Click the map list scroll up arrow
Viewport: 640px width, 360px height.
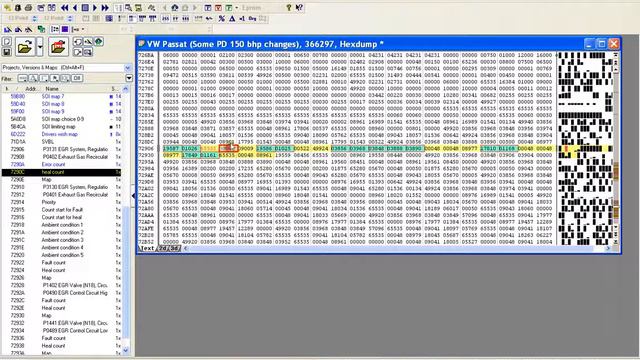coord(125,89)
